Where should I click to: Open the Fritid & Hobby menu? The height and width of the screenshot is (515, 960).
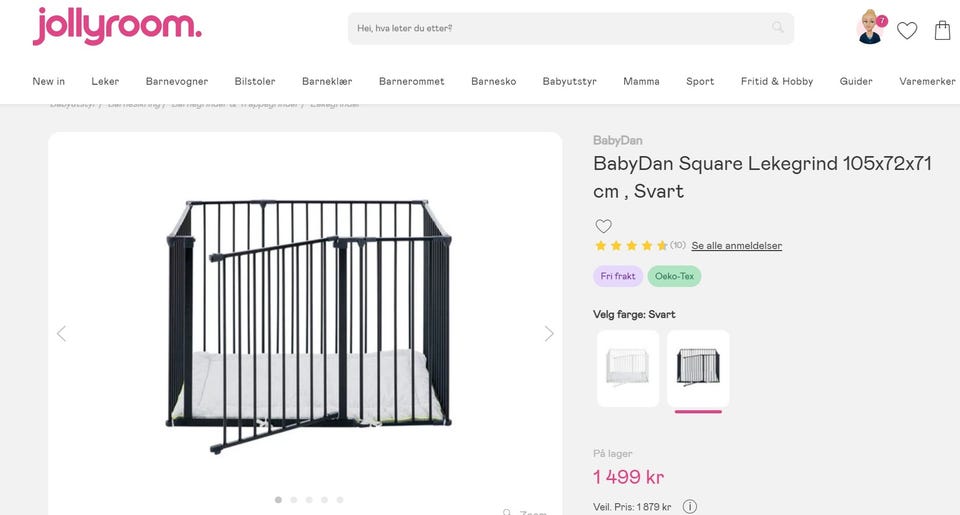tap(776, 81)
